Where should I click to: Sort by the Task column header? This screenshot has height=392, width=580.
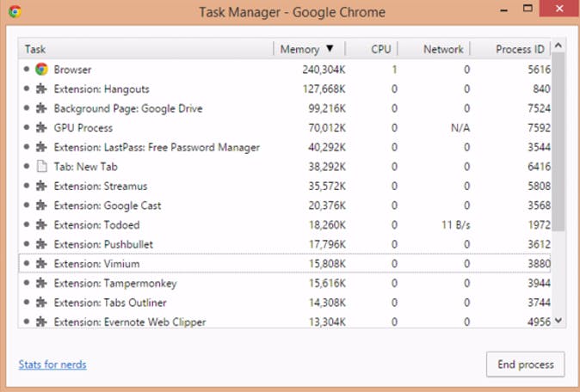35,49
